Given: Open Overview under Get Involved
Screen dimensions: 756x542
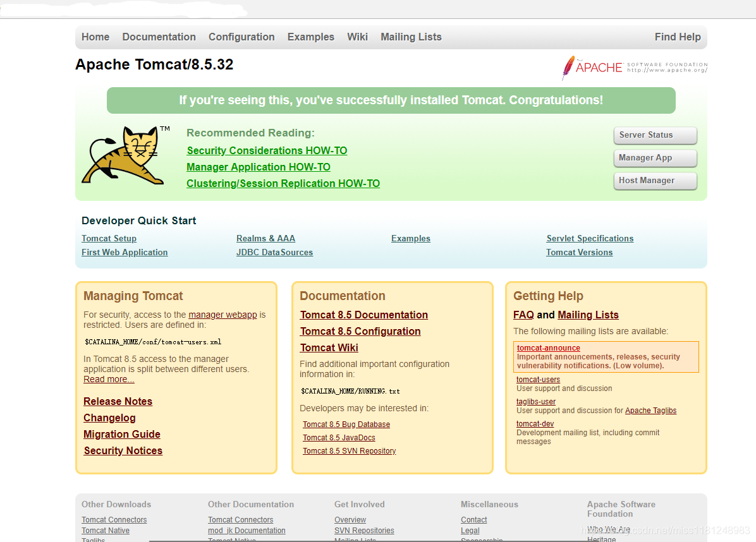Looking at the screenshot, I should click(350, 520).
